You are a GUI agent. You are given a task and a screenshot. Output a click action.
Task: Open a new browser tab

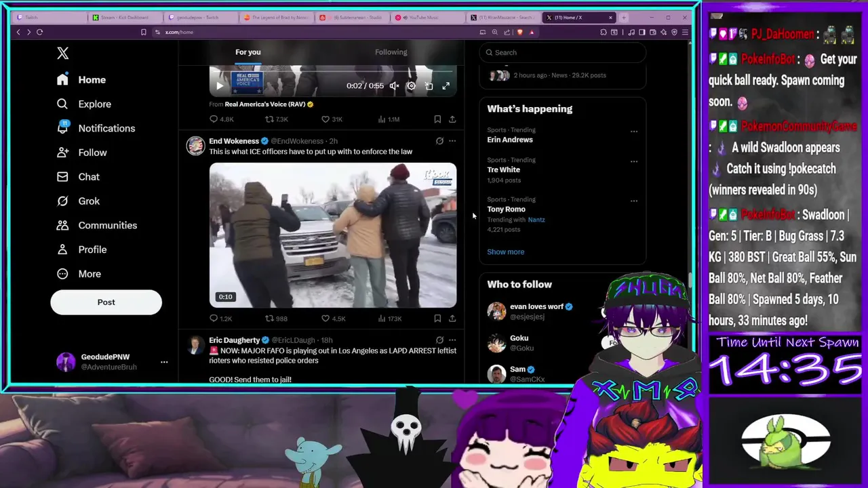[624, 18]
